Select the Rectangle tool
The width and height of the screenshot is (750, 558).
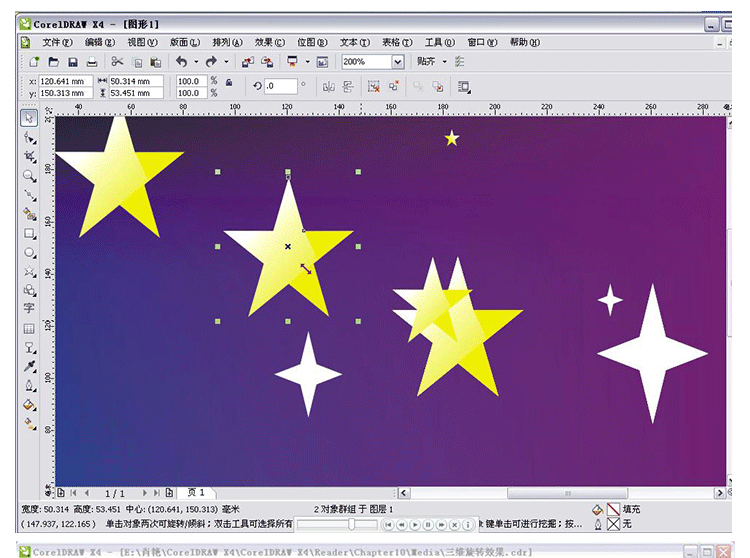(x=30, y=233)
